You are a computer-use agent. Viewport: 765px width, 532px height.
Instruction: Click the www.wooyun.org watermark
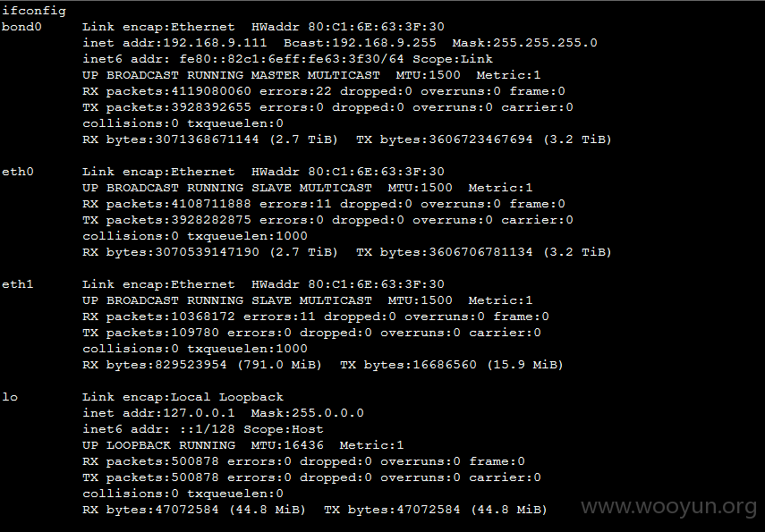pos(668,507)
